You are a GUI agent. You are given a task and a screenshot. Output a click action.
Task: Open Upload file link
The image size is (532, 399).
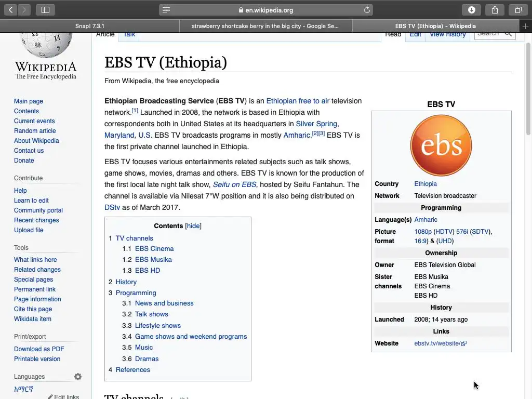click(29, 230)
